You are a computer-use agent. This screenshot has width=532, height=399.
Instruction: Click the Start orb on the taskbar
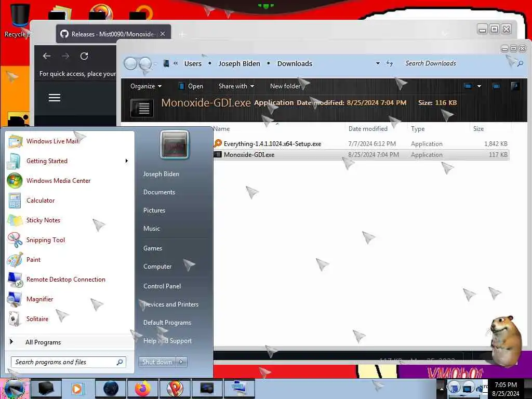pyautogui.click(x=14, y=389)
